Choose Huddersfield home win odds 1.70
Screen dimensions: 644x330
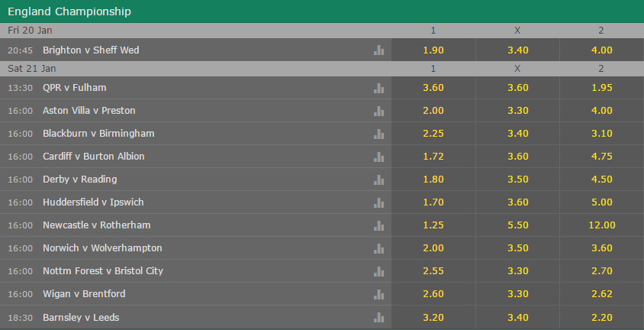[x=433, y=202]
